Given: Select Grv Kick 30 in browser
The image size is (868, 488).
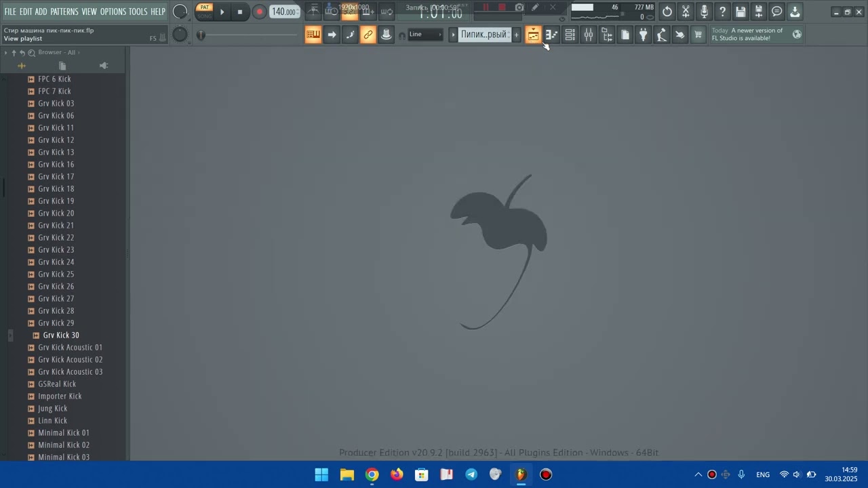Looking at the screenshot, I should [61, 335].
